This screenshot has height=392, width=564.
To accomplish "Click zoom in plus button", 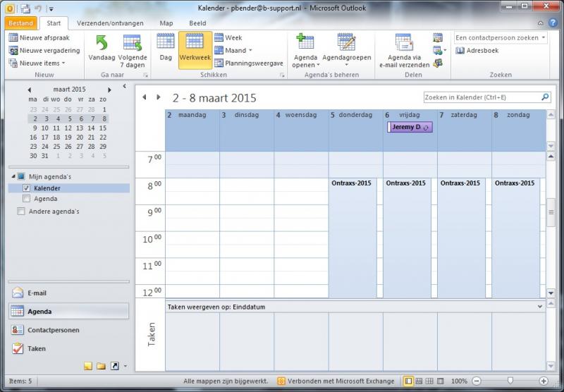I will 544,381.
